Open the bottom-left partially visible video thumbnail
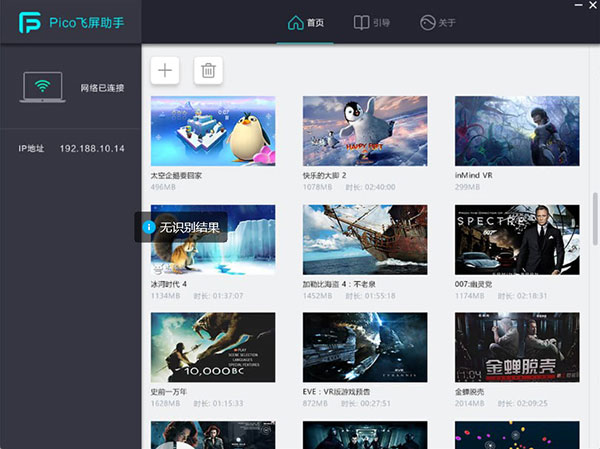Viewport: 600px width, 449px height. pos(213,435)
